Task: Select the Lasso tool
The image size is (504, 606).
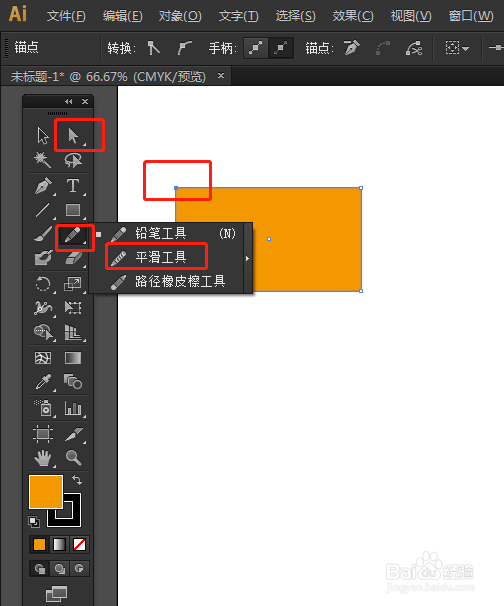Action: pyautogui.click(x=73, y=160)
